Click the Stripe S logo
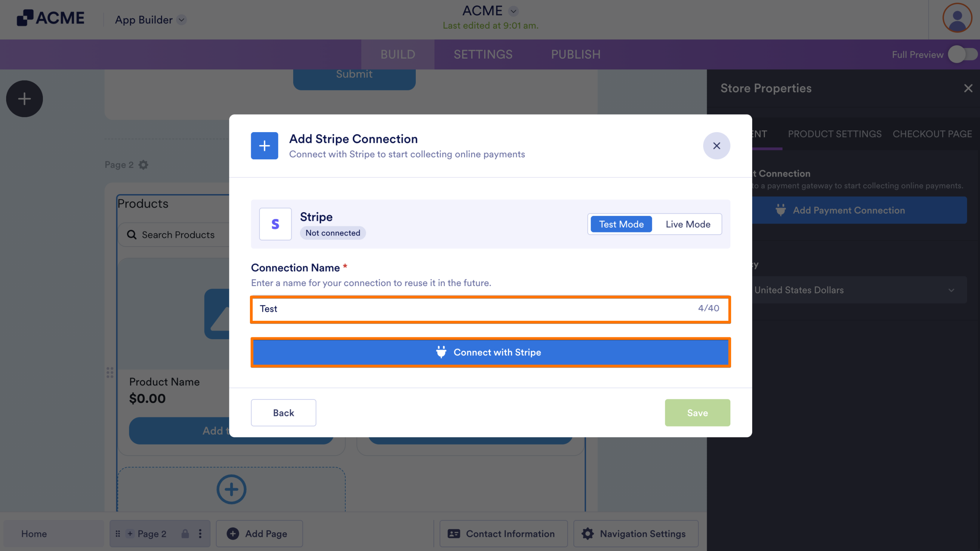Viewport: 980px width, 551px height. (275, 224)
